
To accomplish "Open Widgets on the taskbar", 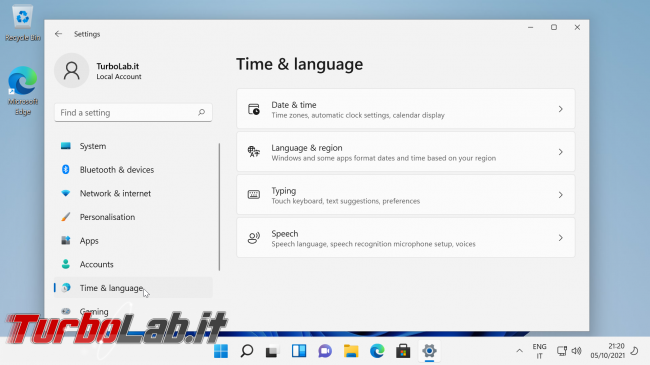I will 298,351.
